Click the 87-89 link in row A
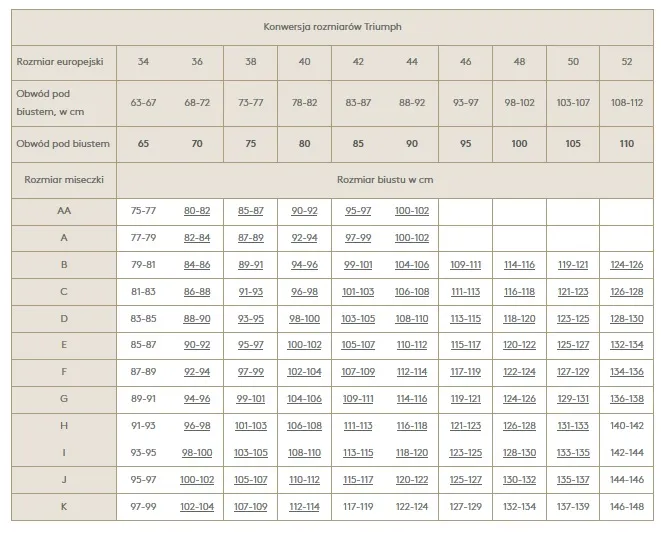661x533 pixels. [x=250, y=237]
